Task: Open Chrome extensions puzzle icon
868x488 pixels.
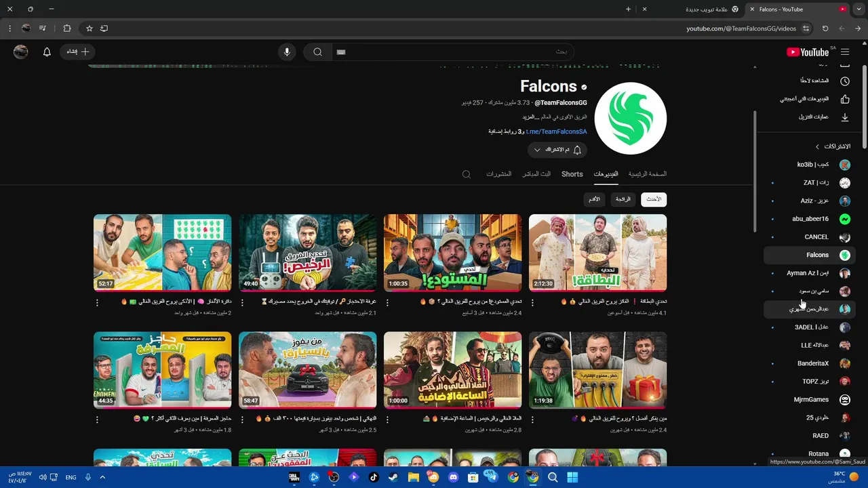Action: coord(66,28)
